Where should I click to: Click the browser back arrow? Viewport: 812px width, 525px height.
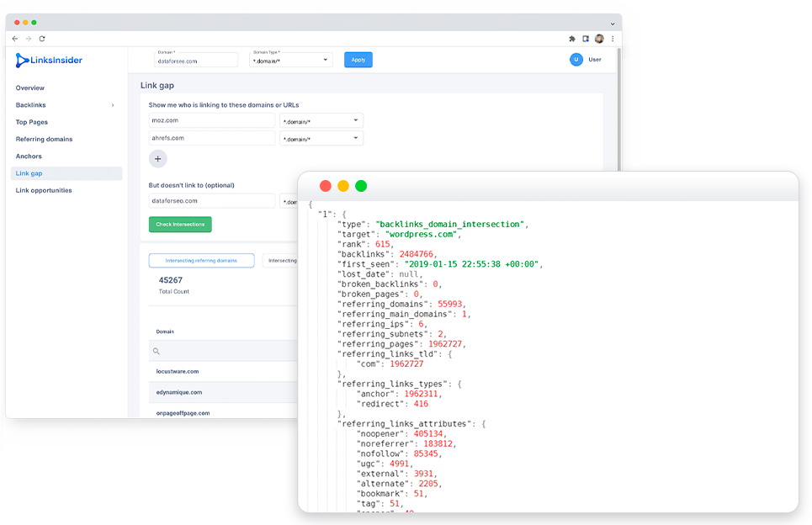15,39
